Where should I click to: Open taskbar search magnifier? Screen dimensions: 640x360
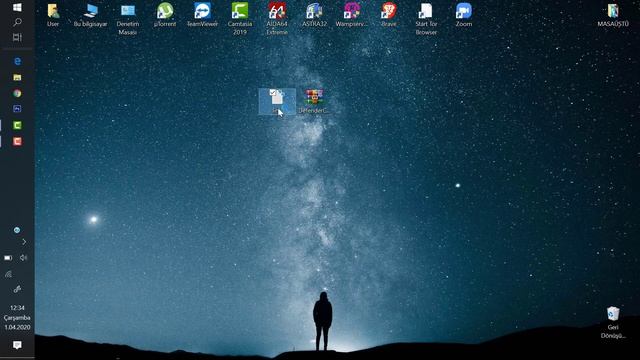click(17, 22)
